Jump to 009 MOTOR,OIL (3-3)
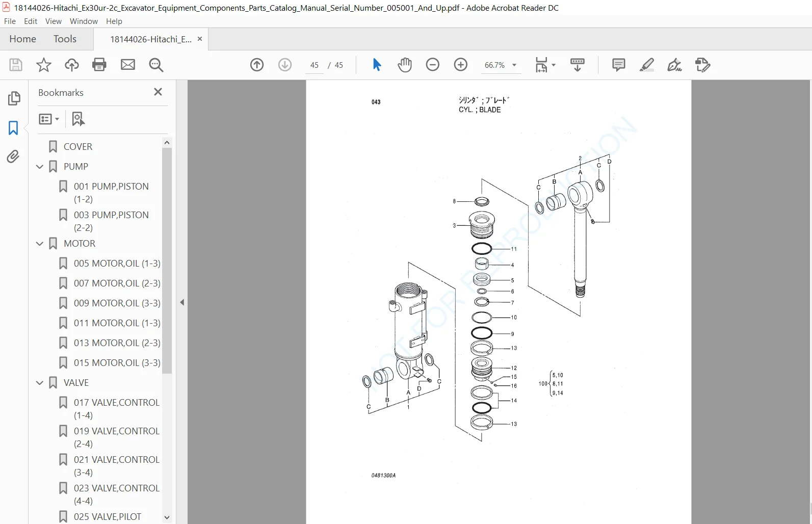 click(117, 303)
